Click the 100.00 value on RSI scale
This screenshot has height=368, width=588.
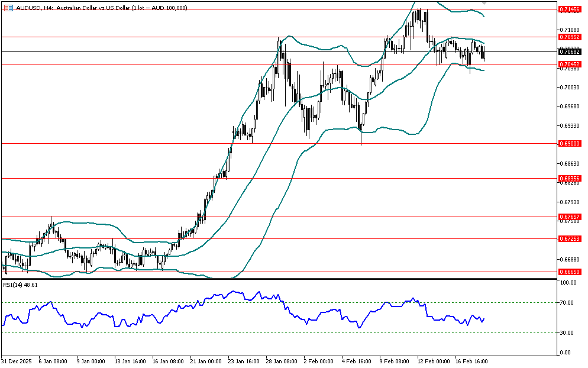(x=569, y=283)
